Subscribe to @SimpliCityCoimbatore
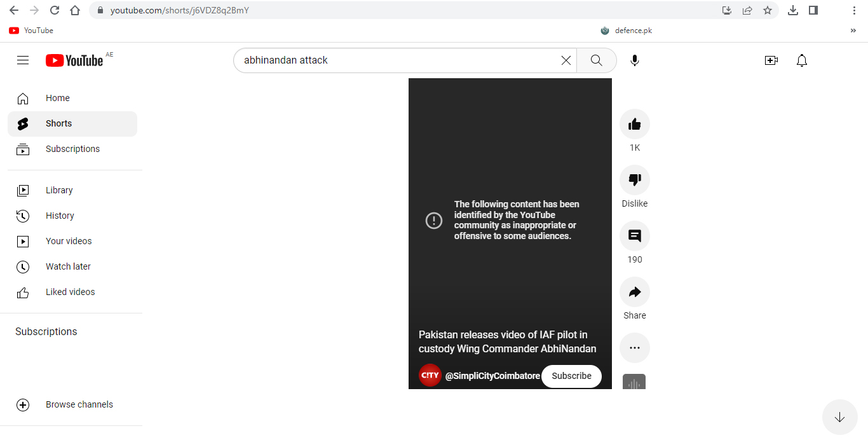The width and height of the screenshot is (868, 440). [x=571, y=376]
